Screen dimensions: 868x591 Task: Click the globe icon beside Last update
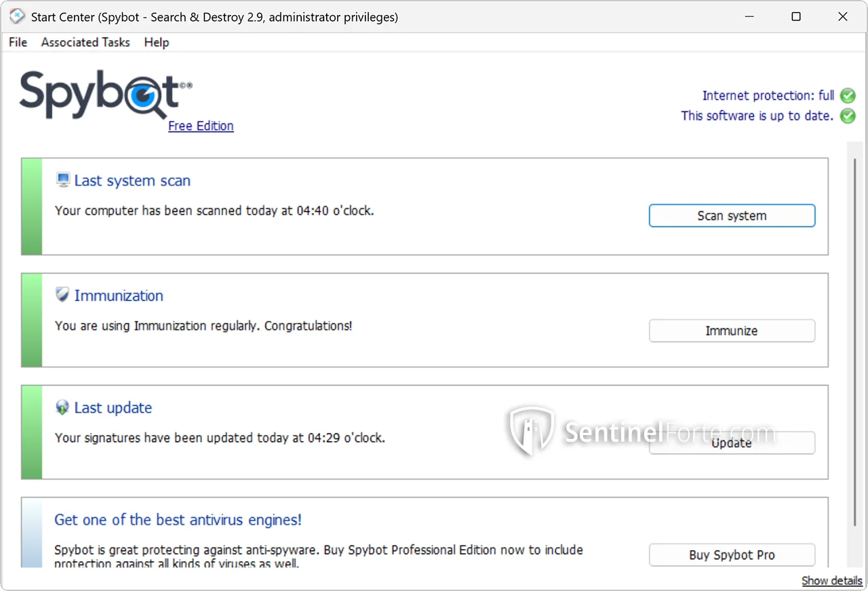[x=62, y=408]
